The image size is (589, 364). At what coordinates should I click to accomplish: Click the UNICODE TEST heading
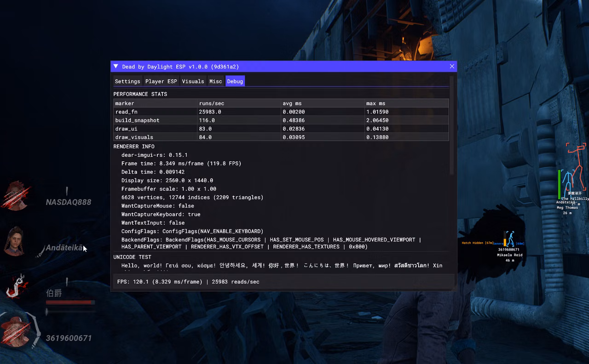[133, 257]
